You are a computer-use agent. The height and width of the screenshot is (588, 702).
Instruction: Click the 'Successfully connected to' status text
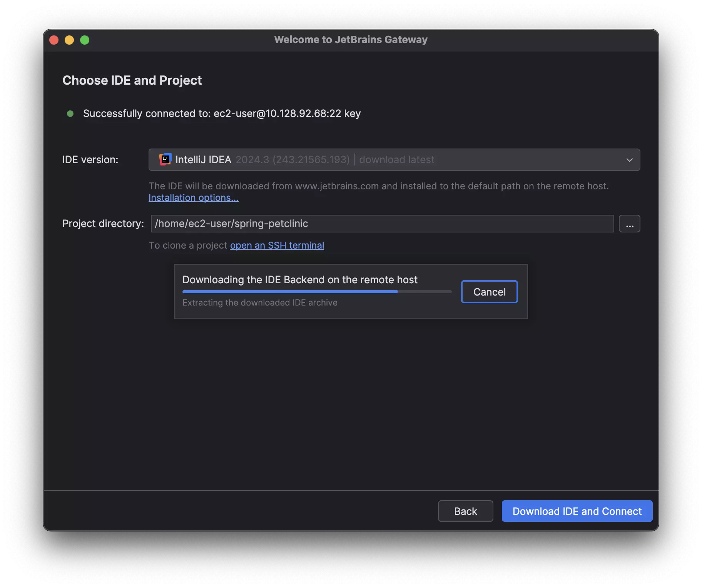point(222,114)
